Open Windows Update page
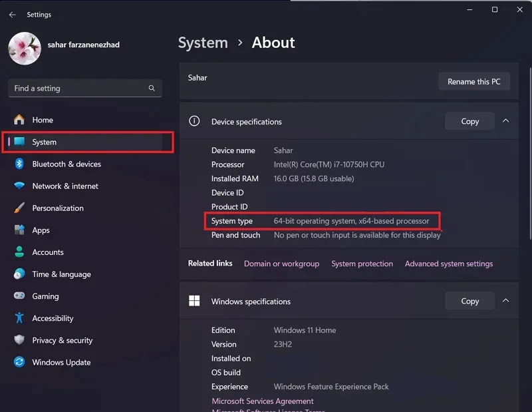The width and height of the screenshot is (532, 412). pos(61,362)
